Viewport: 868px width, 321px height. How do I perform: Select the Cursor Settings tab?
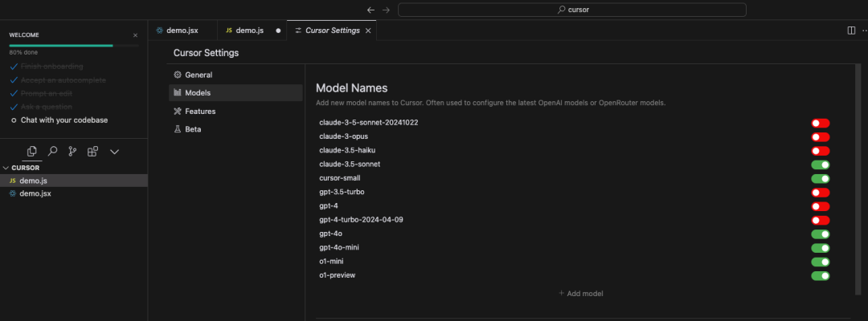(x=332, y=30)
